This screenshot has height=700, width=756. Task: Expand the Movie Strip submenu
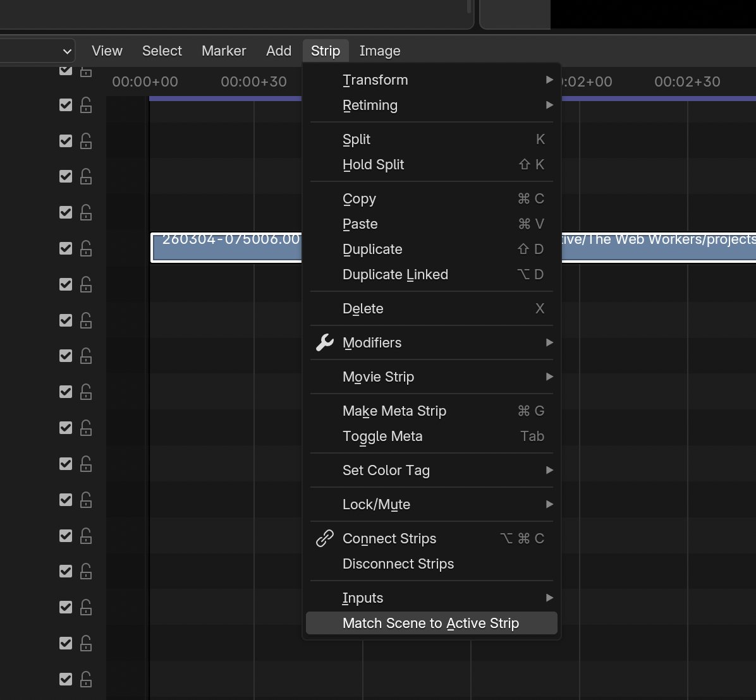click(x=432, y=377)
